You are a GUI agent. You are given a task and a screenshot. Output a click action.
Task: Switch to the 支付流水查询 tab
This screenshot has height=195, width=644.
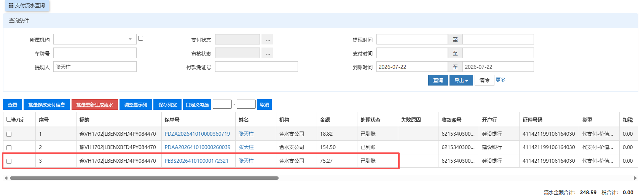pyautogui.click(x=27, y=5)
